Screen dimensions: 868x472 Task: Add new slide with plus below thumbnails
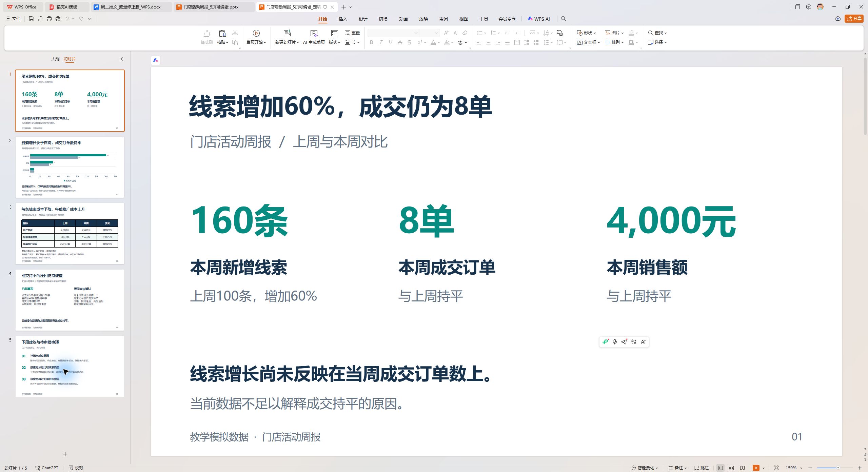(x=65, y=454)
